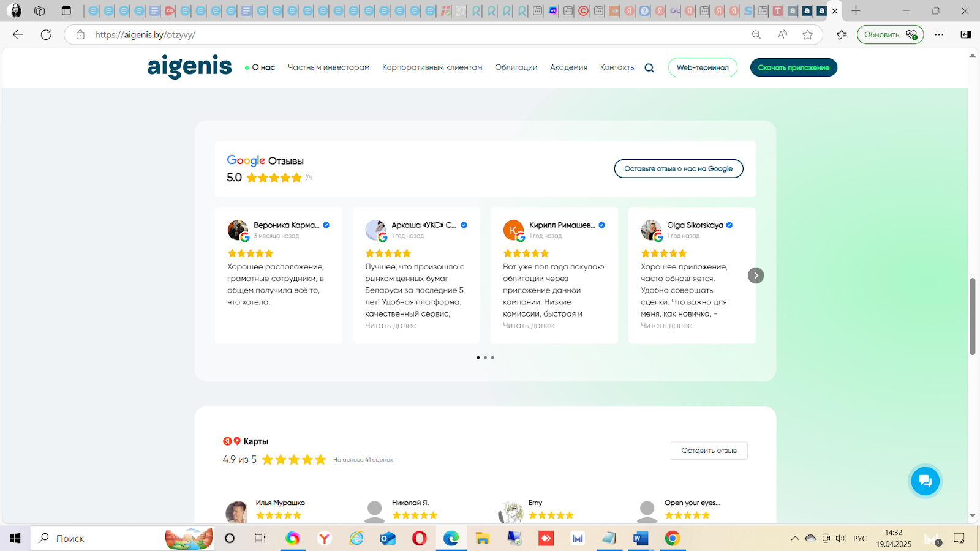The image size is (980, 551).
Task: Open Windows Start menu
Action: 15,538
